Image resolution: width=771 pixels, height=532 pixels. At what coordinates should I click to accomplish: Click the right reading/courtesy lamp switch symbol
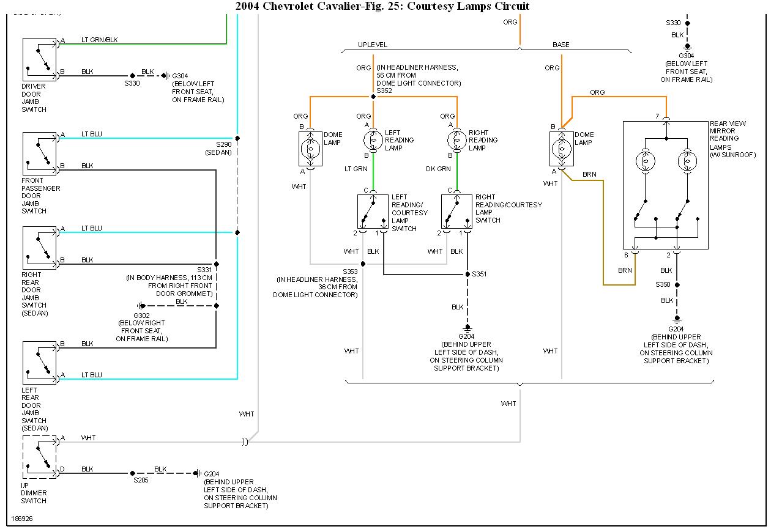click(456, 212)
